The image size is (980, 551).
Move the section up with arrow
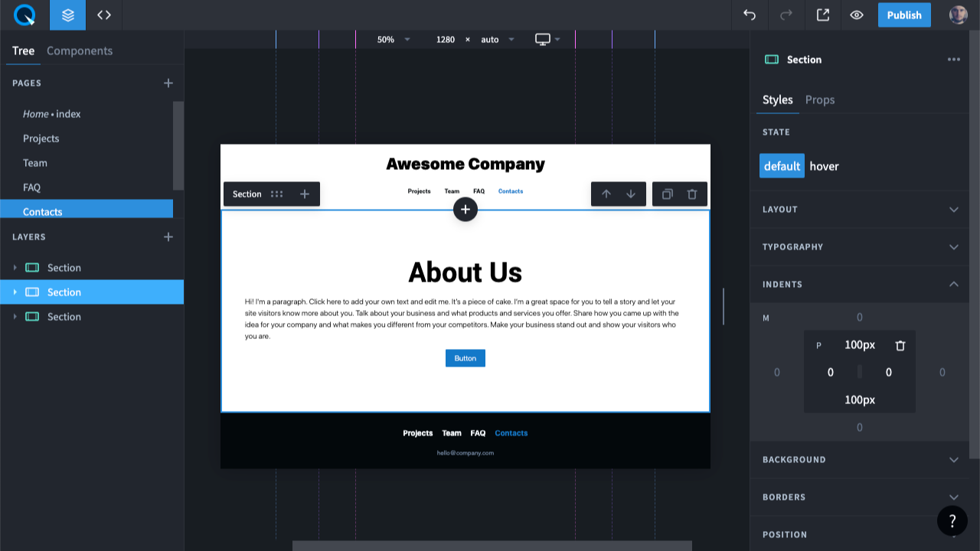(x=606, y=194)
